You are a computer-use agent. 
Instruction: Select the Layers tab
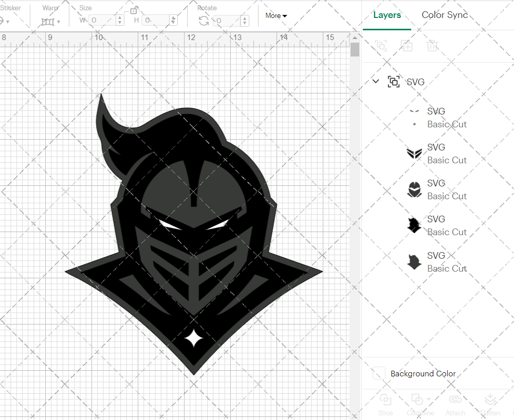(387, 15)
